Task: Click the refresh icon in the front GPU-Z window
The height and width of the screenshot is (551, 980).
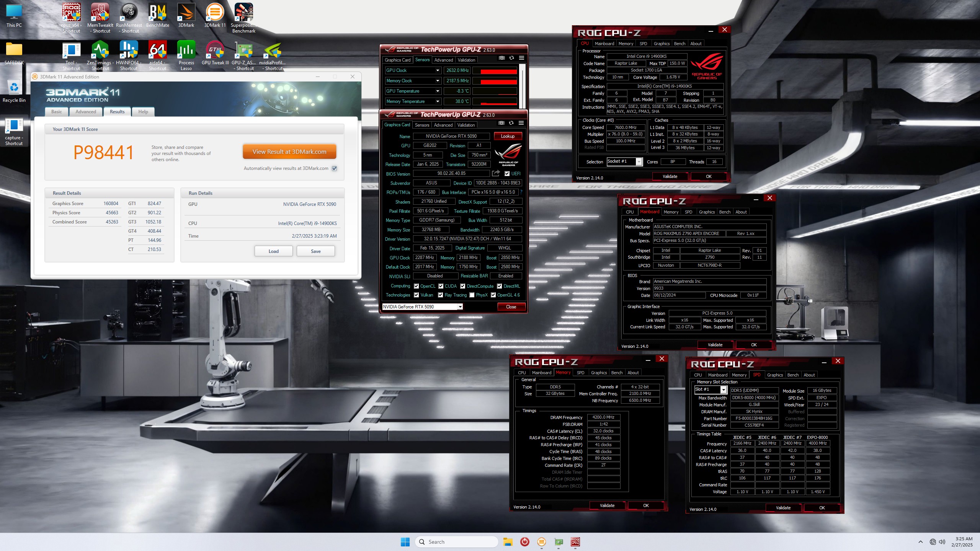Action: pyautogui.click(x=511, y=123)
